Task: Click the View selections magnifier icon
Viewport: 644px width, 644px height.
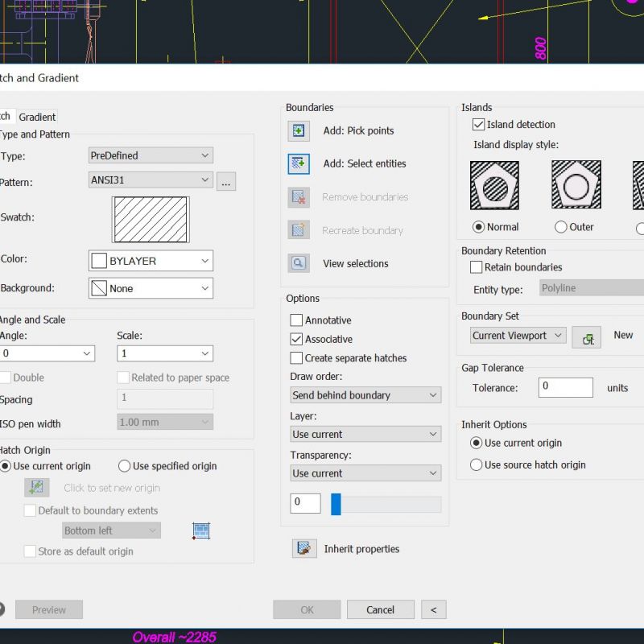Action: (299, 263)
